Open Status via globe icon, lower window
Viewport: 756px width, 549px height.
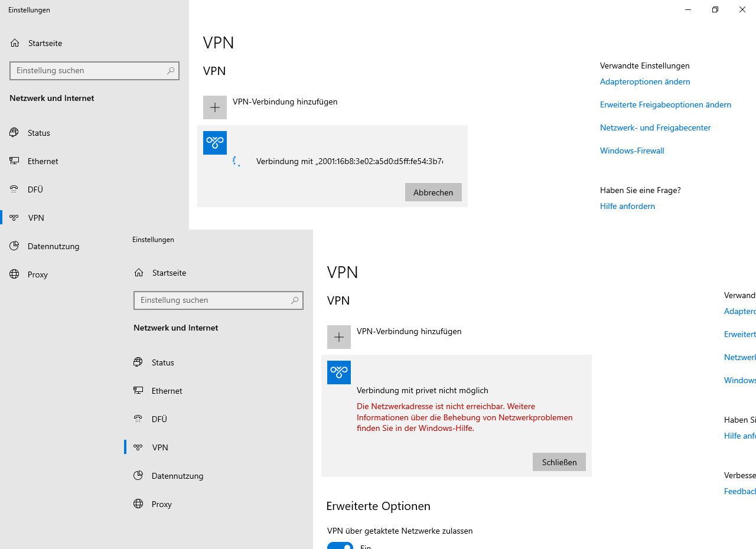pos(138,362)
